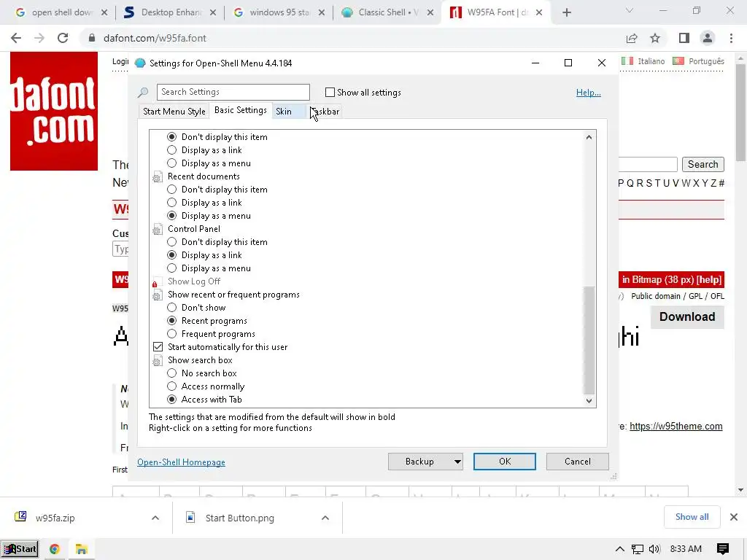Visit Open-Shell Homepage link

tap(181, 462)
